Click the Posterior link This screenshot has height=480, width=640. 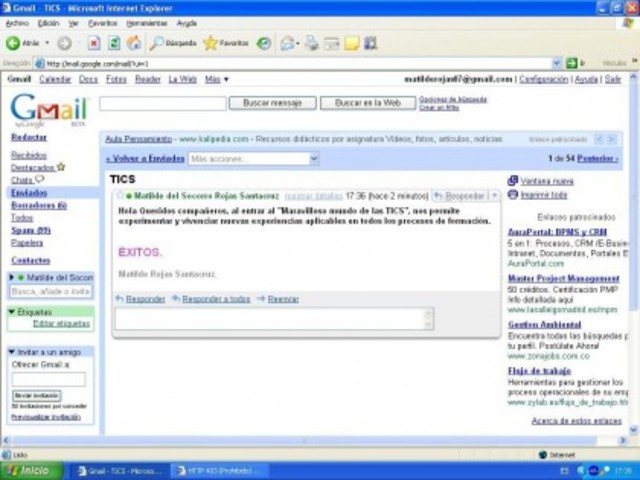coord(598,158)
